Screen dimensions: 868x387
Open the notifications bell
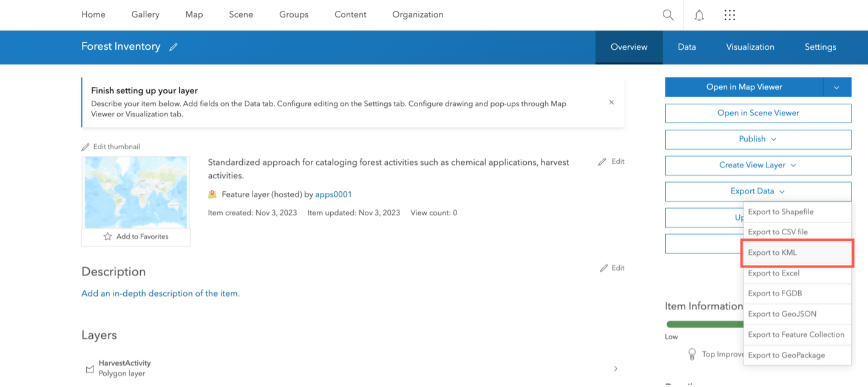pos(699,15)
